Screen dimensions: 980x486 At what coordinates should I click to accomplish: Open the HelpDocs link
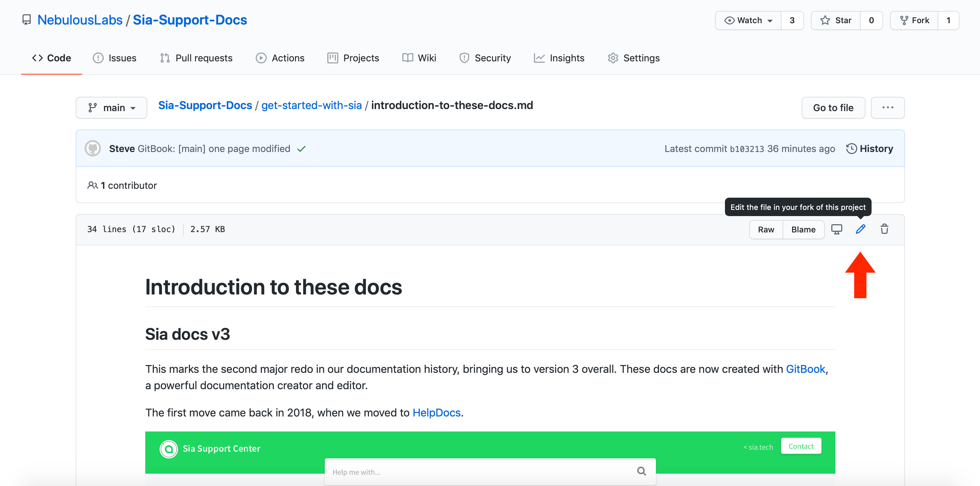pyautogui.click(x=436, y=413)
